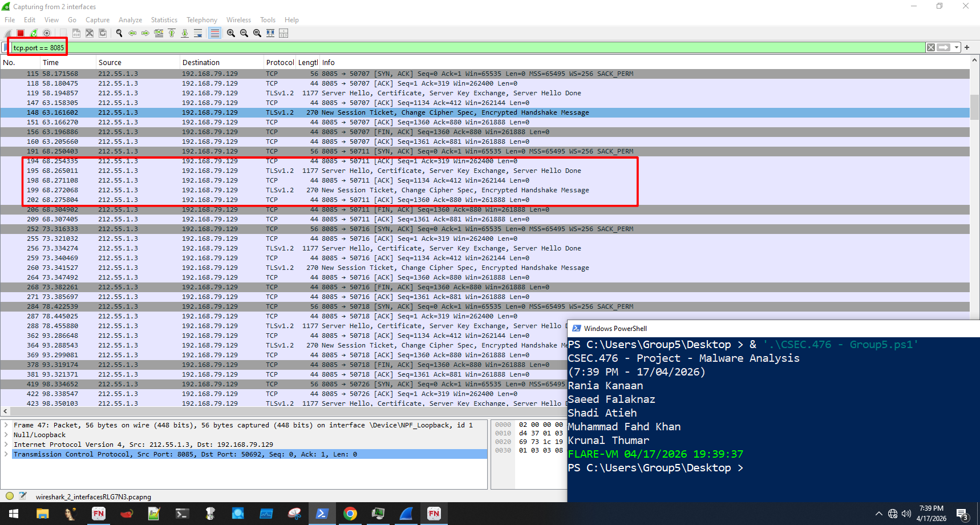The height and width of the screenshot is (525, 980).
Task: Expand the Internet Protocol Version 4 row
Action: click(6, 445)
